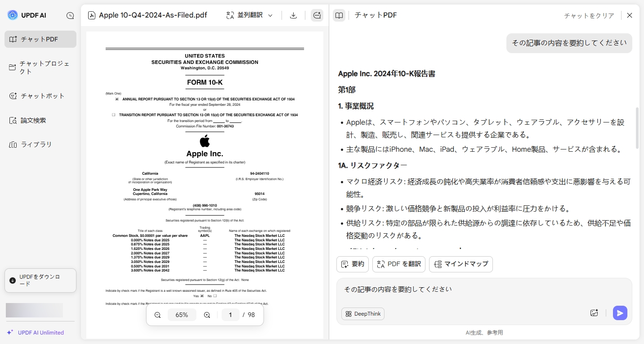
Task: Click the 1. 事業概況 heading
Action: coord(356,106)
